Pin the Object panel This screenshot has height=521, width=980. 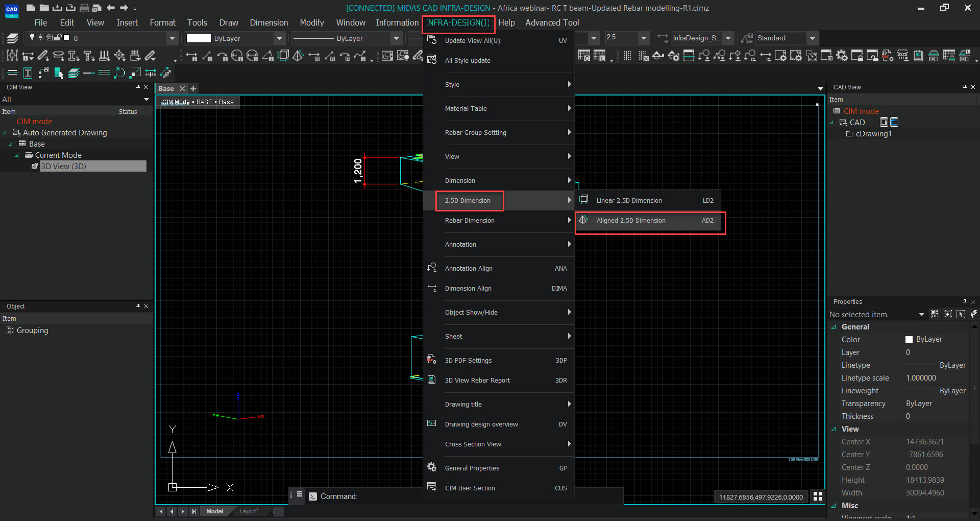pos(138,306)
